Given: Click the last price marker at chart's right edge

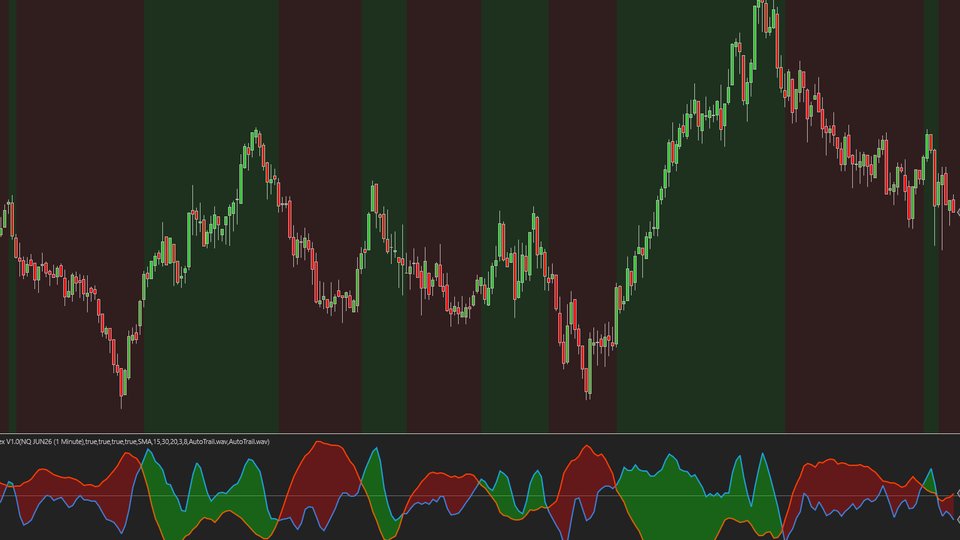Looking at the screenshot, I should click(x=955, y=210).
